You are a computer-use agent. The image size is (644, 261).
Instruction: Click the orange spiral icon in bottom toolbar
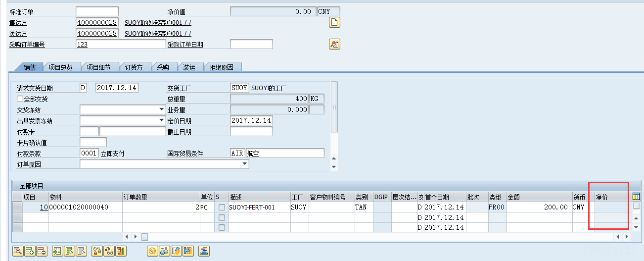[x=152, y=251]
